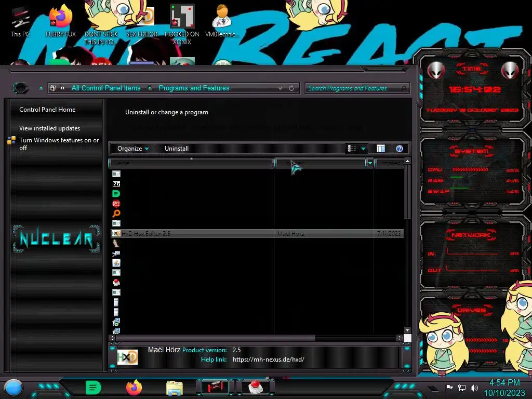Screen dimensions: 532x399
Task: Select the woman portrait program entry icon
Action: click(x=116, y=243)
